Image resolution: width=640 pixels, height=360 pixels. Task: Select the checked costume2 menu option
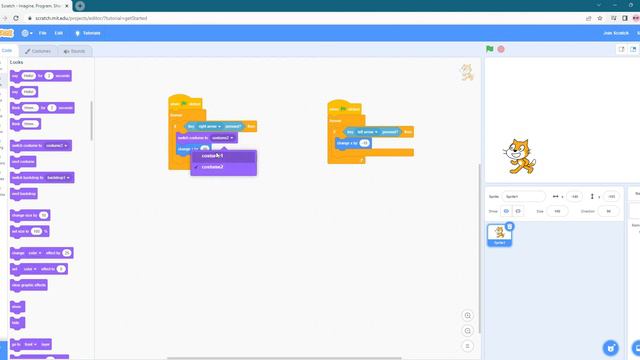223,167
